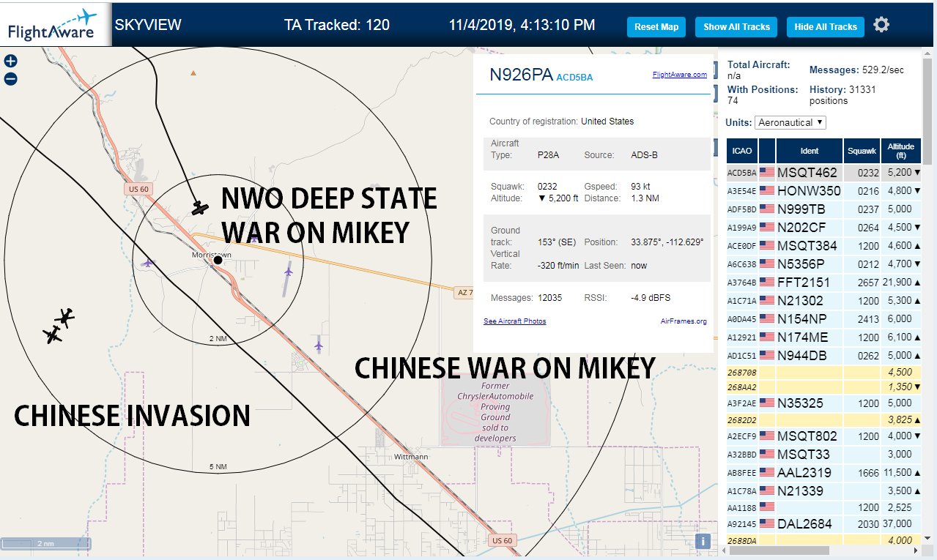The height and width of the screenshot is (560, 937).
Task: Click the 'TA Tracked: 120' header text
Action: coord(337,25)
